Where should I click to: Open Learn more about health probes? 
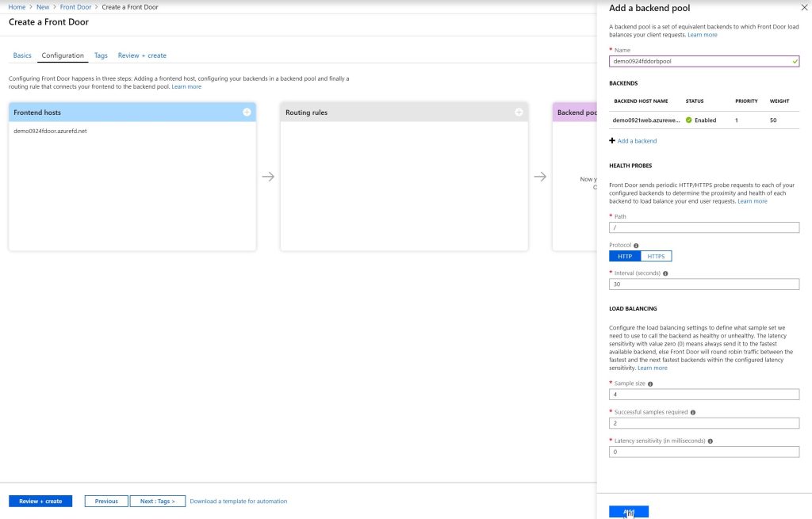coord(753,201)
